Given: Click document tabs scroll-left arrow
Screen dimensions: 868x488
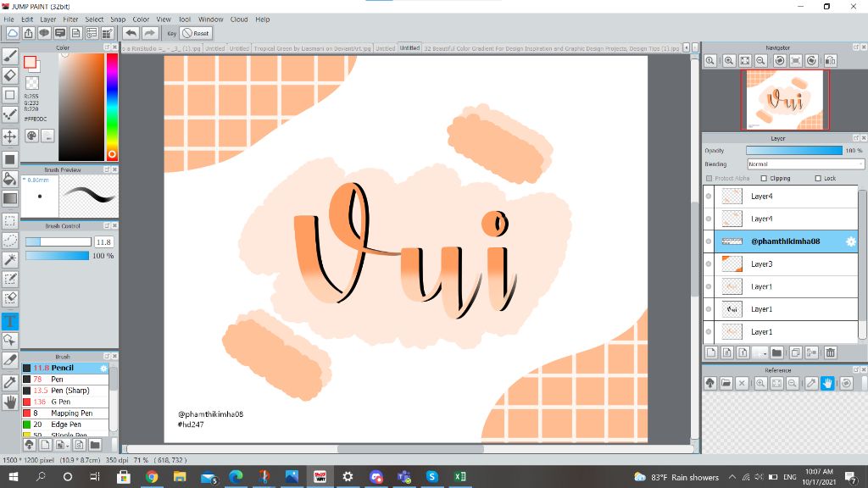Looking at the screenshot, I should pyautogui.click(x=686, y=47).
